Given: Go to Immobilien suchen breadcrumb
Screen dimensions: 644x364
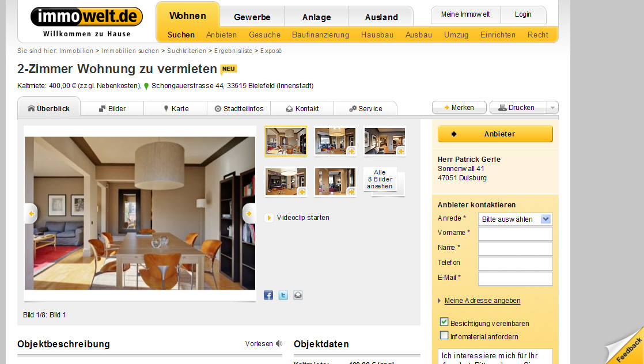Looking at the screenshot, I should point(130,51).
